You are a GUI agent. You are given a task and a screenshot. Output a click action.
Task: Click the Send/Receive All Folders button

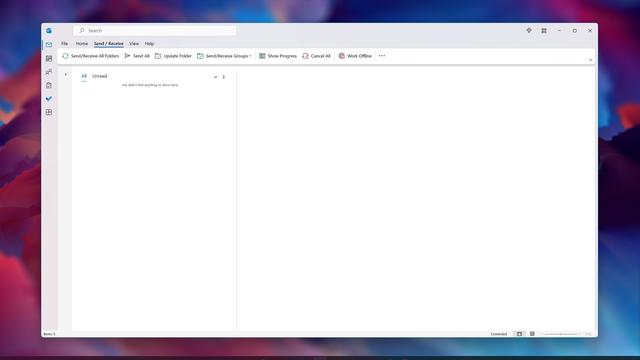coord(91,56)
